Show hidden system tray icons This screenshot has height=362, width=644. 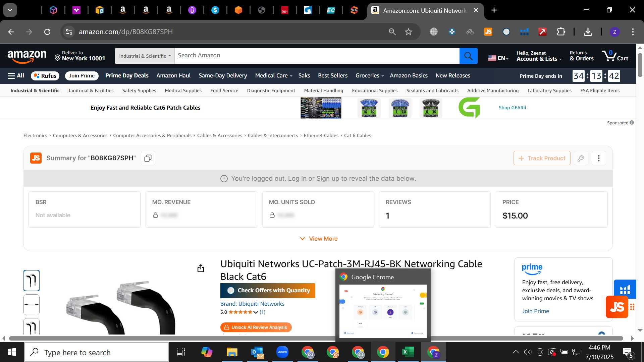point(516,352)
